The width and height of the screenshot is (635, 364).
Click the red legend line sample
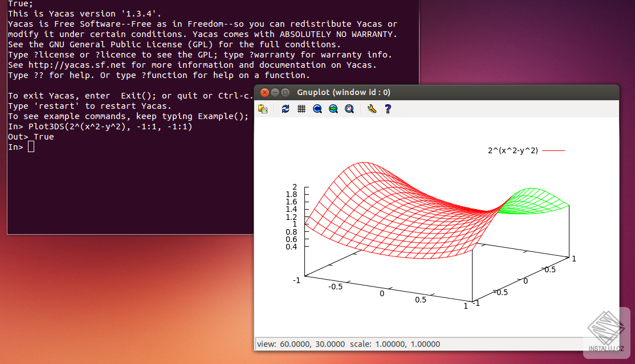553,150
